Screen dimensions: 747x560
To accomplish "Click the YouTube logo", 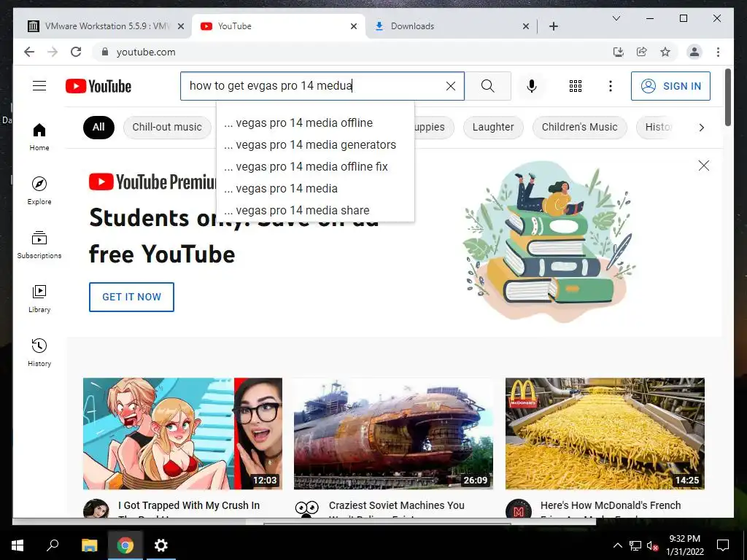I will pos(98,86).
